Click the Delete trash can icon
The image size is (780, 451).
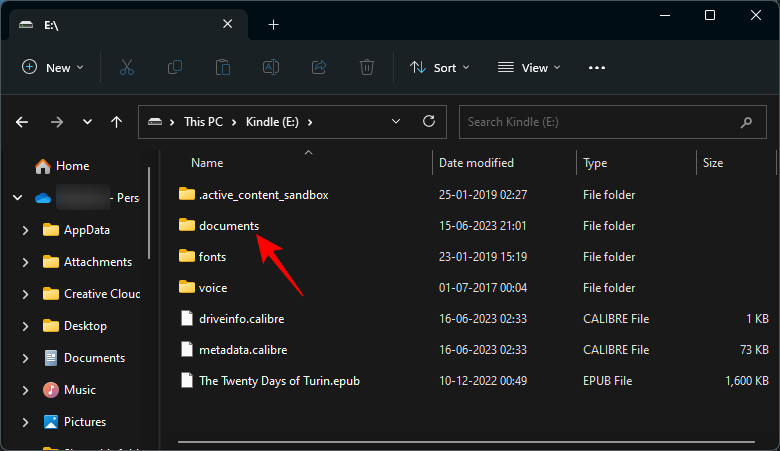click(x=367, y=67)
